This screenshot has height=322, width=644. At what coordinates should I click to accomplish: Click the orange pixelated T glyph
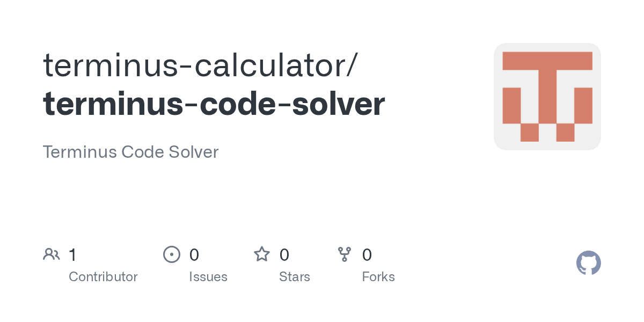point(547,97)
